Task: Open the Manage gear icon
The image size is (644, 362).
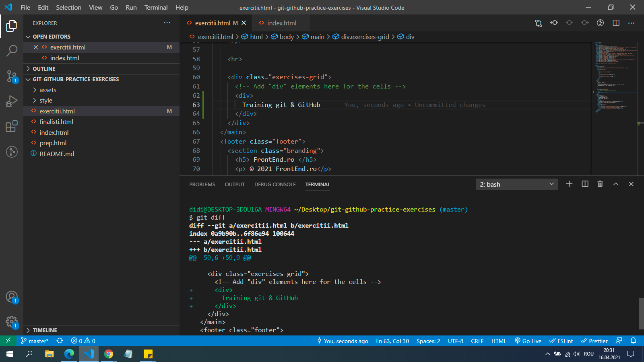Action: (x=12, y=322)
